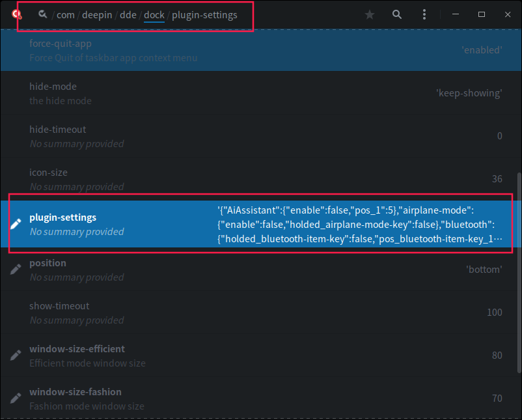
Task: Select the show-timeout key row
Action: pyautogui.click(x=260, y=312)
